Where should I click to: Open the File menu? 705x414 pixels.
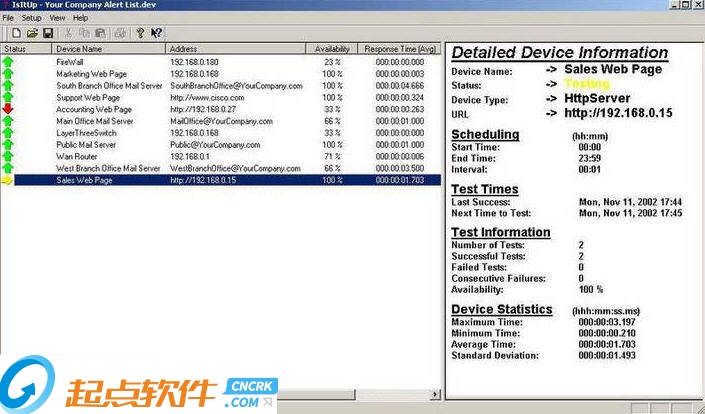8,18
